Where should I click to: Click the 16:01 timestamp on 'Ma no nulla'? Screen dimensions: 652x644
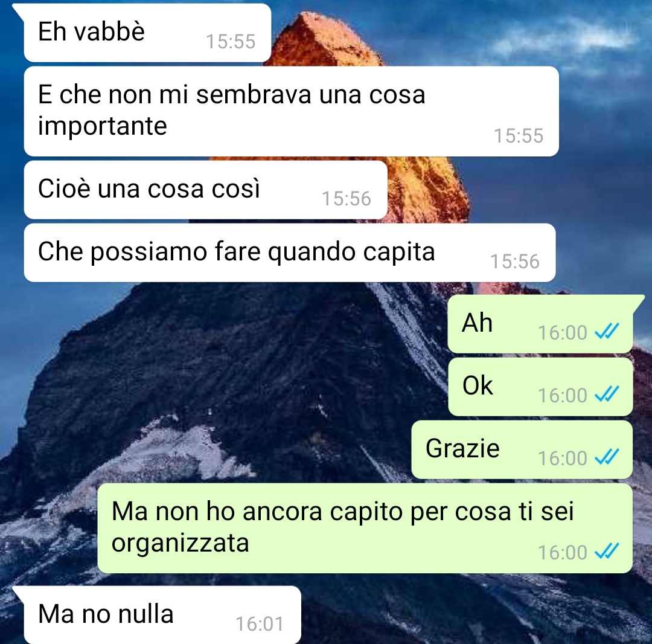tap(260, 623)
